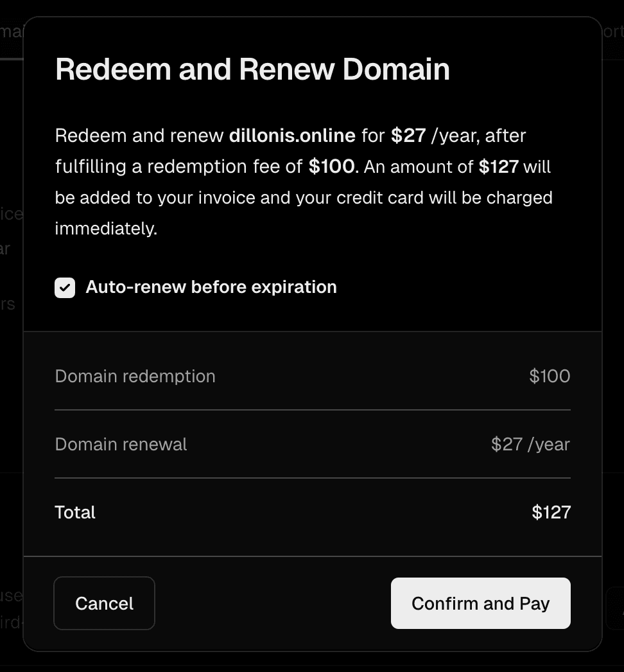Screen dimensions: 624x672
Task: Select the $100 redemption fee amount
Action: [550, 376]
